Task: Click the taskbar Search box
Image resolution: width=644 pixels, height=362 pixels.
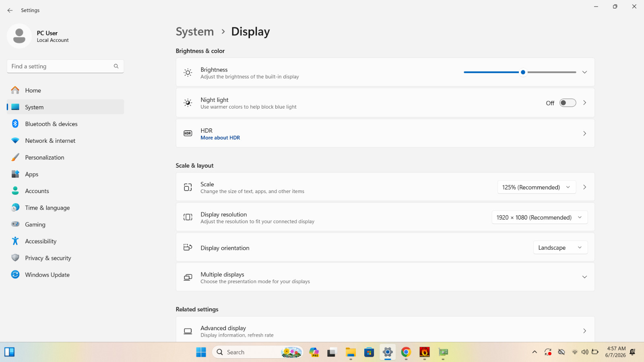Action: pyautogui.click(x=258, y=352)
